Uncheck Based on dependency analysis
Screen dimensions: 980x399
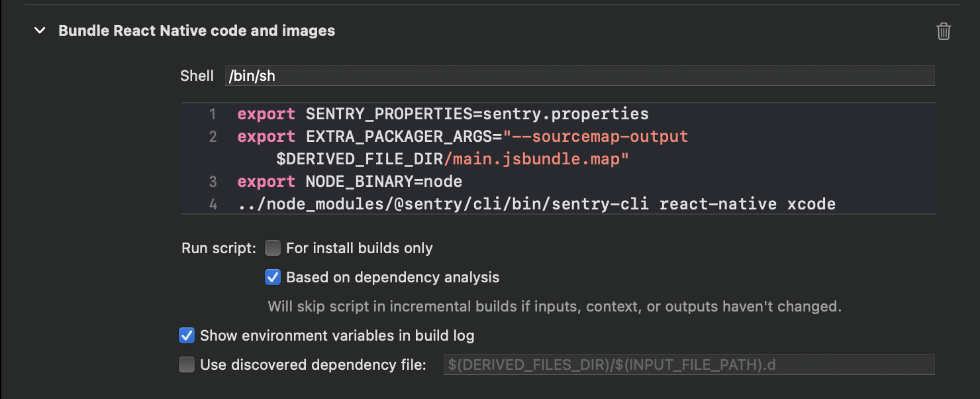[273, 277]
